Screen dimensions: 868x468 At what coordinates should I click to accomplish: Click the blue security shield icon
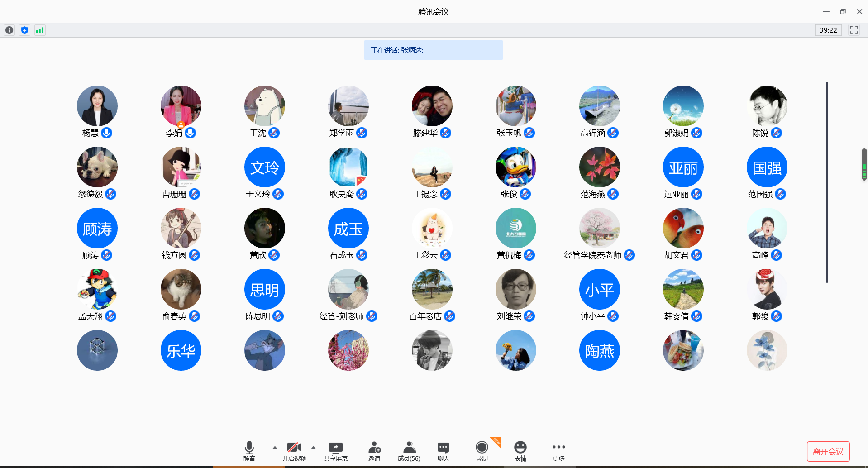pyautogui.click(x=24, y=30)
